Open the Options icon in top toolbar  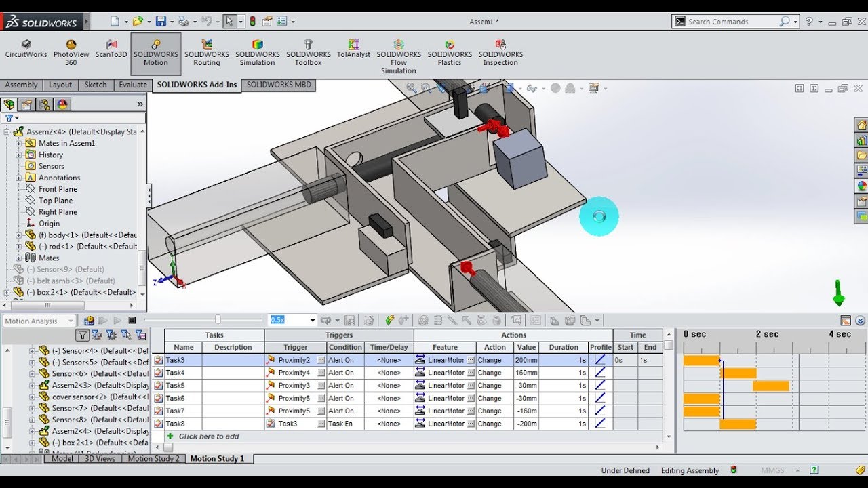tap(282, 22)
